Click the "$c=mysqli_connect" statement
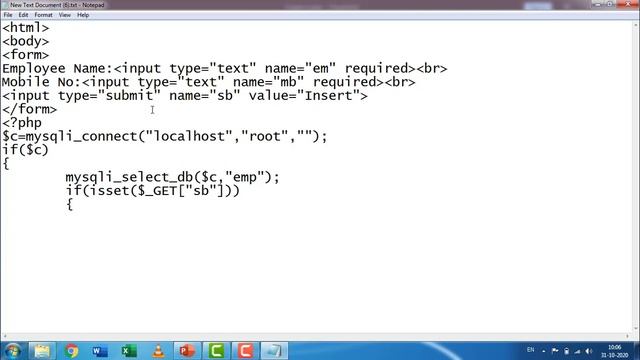 click(164, 136)
